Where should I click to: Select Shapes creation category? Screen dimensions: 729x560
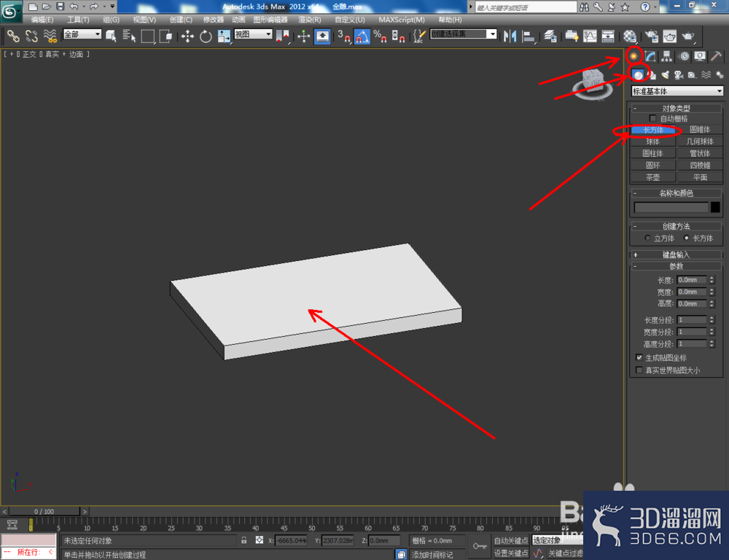click(651, 75)
